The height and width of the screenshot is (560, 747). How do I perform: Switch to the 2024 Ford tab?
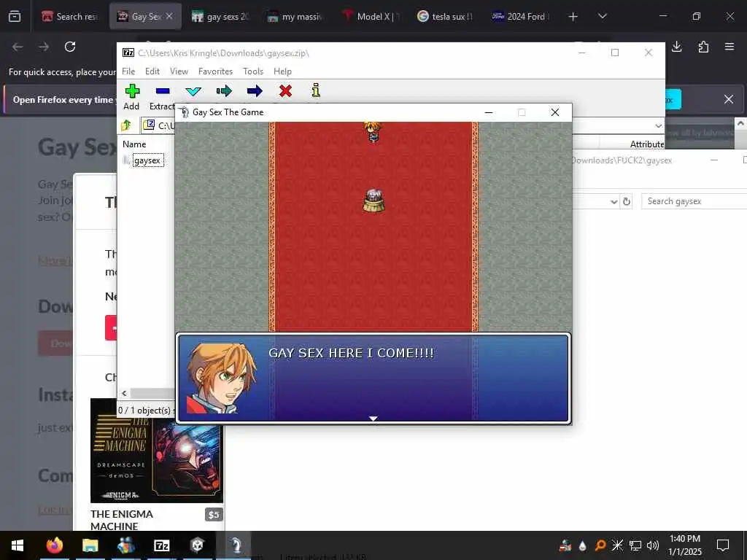coord(520,17)
